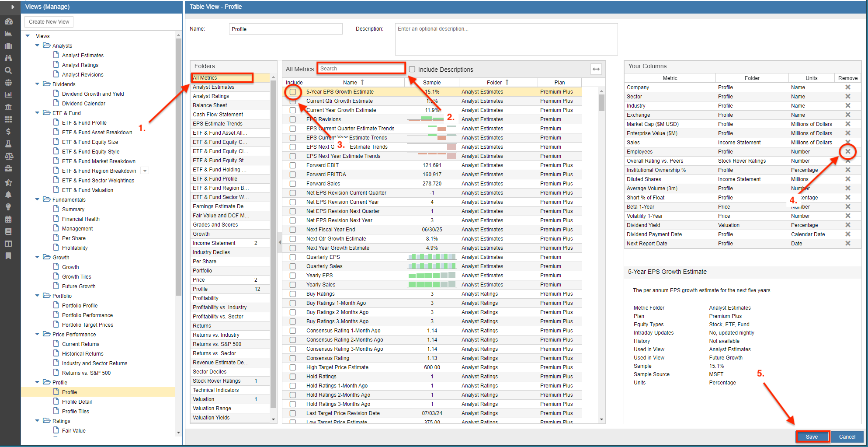Click the Create New View button

tap(49, 22)
